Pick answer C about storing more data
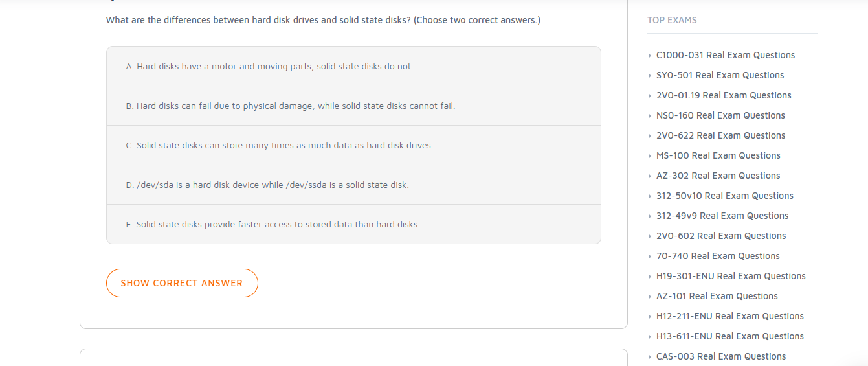The image size is (868, 366). (280, 146)
